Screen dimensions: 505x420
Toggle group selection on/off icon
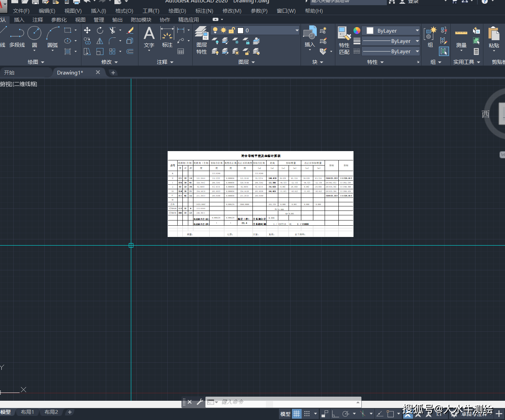pos(444,52)
